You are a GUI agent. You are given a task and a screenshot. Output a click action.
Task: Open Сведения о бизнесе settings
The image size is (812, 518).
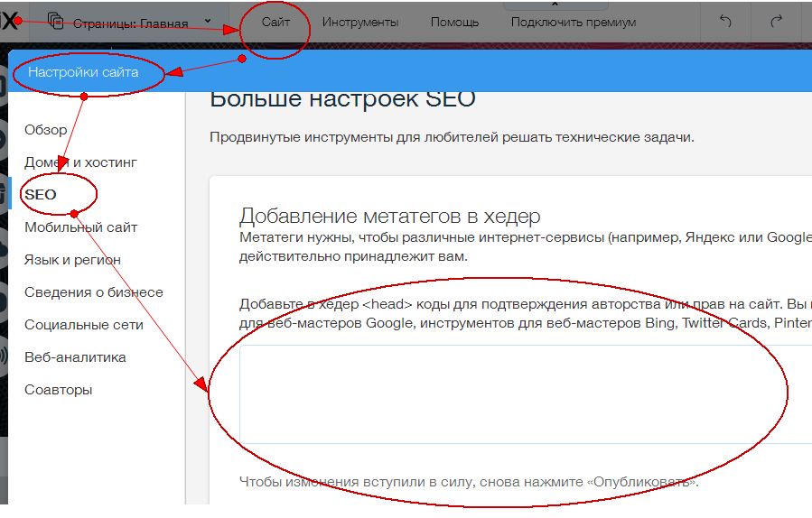[94, 292]
